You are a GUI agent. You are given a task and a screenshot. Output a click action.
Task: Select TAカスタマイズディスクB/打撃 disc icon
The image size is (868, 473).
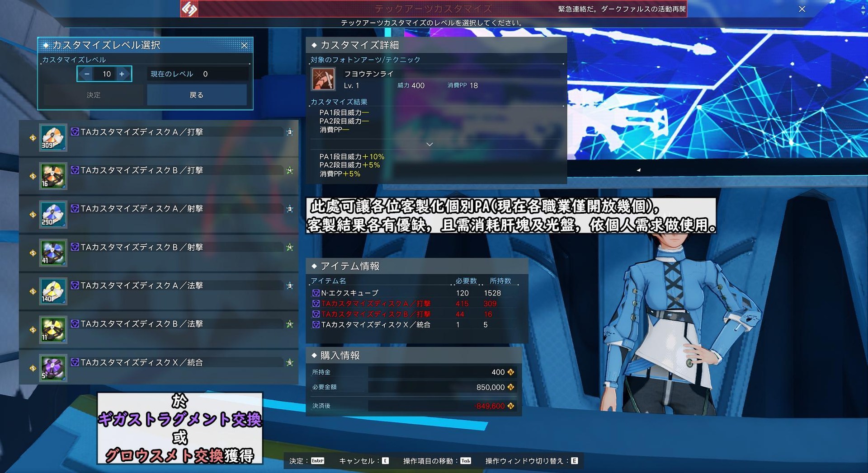coord(53,176)
